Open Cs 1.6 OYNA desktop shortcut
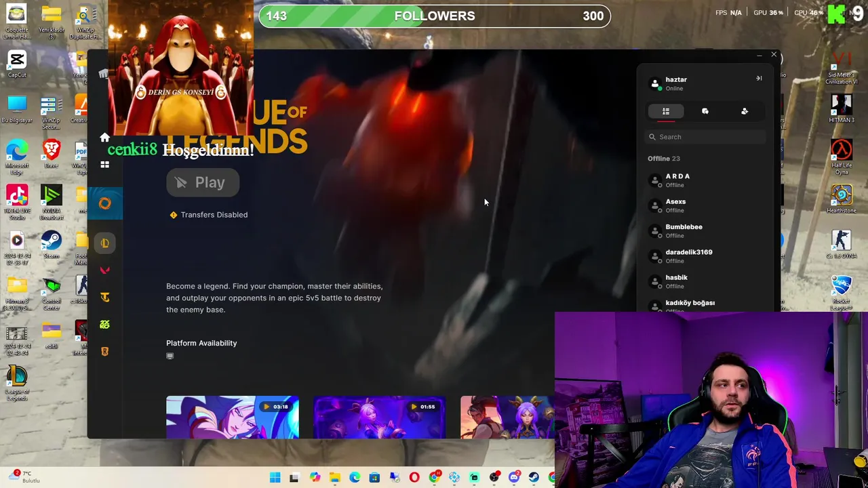The height and width of the screenshot is (488, 868). (x=842, y=245)
